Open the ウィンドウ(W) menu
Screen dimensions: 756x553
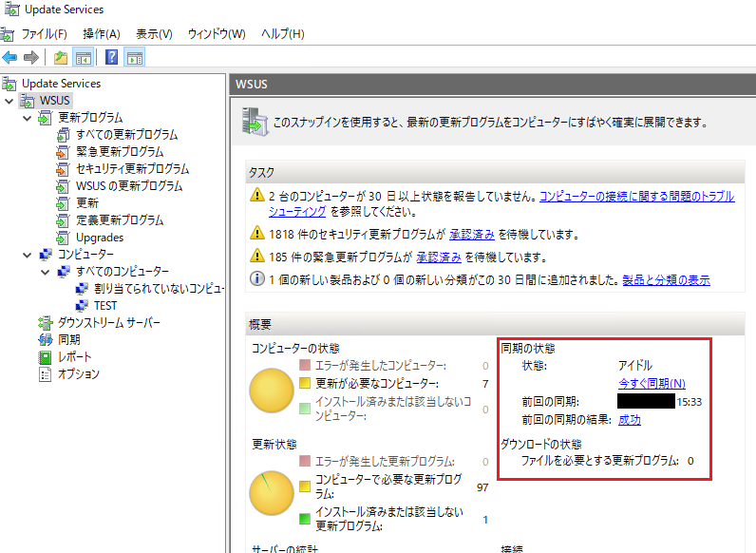point(217,34)
